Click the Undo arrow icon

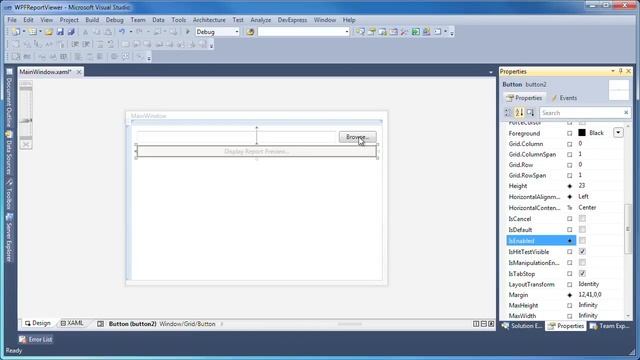pos(122,31)
